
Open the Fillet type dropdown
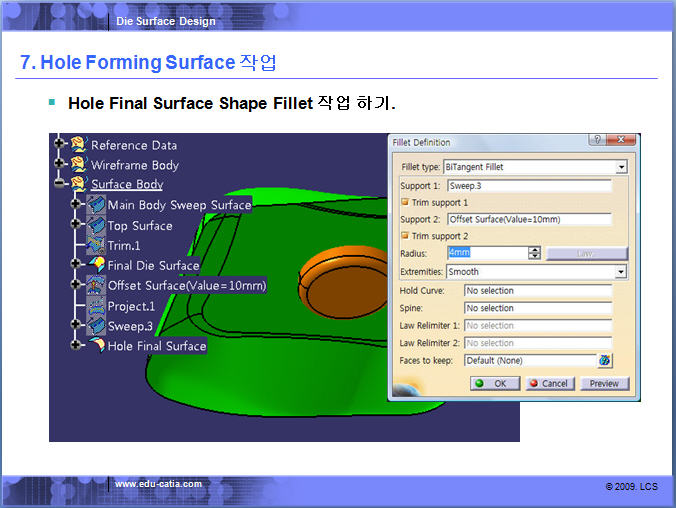(621, 167)
